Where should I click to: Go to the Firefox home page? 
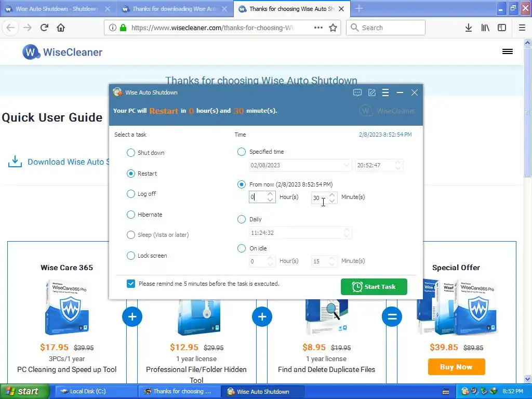coord(61,28)
